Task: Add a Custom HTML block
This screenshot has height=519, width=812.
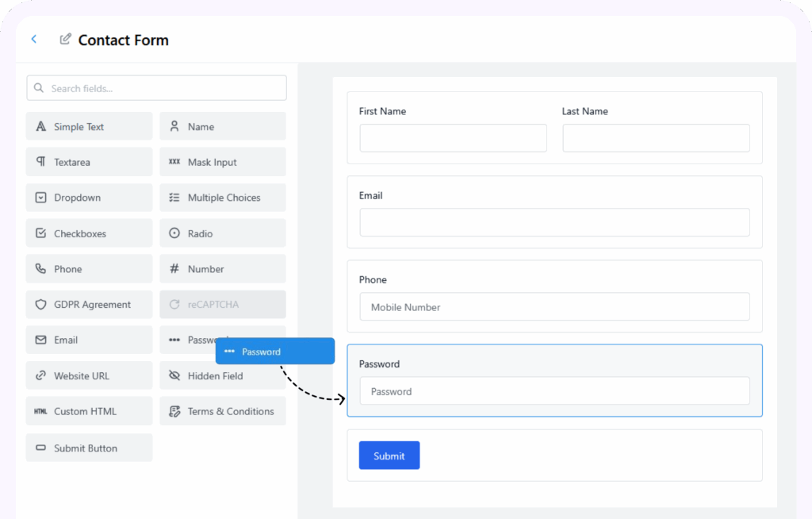Action: (89, 410)
